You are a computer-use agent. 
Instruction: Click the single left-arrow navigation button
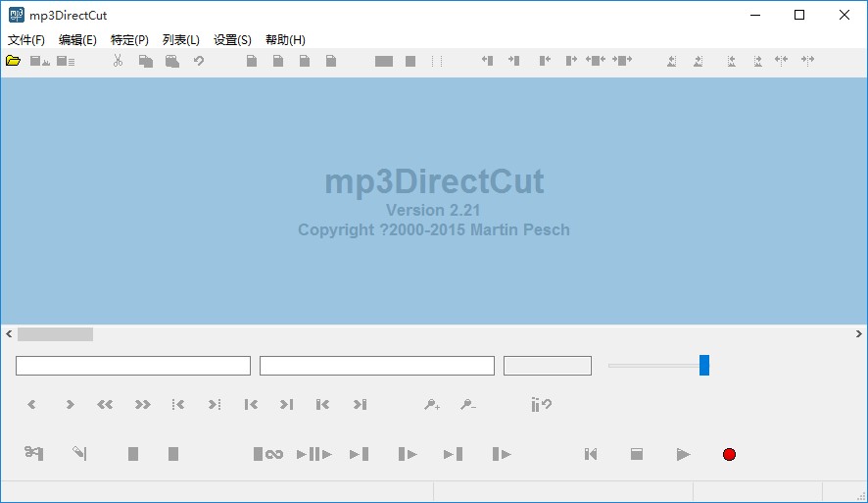point(31,404)
